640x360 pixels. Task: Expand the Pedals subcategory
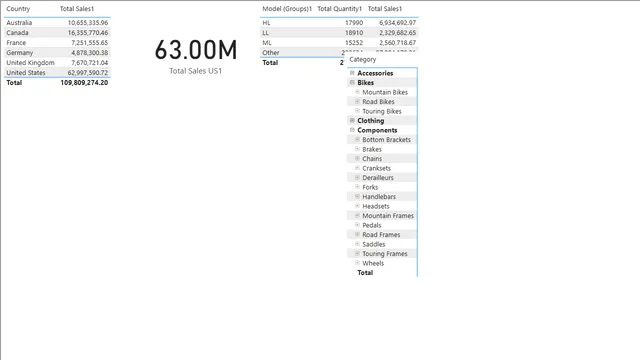coord(357,225)
